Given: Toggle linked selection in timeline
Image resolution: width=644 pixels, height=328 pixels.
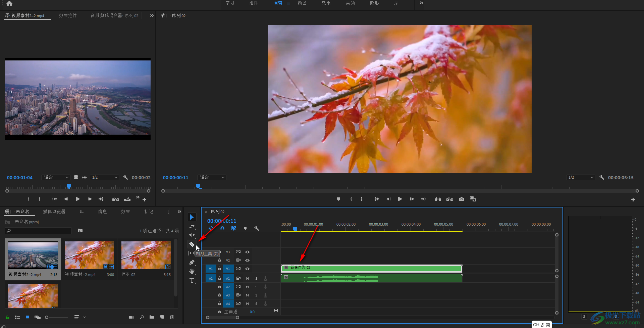Looking at the screenshot, I should (234, 228).
